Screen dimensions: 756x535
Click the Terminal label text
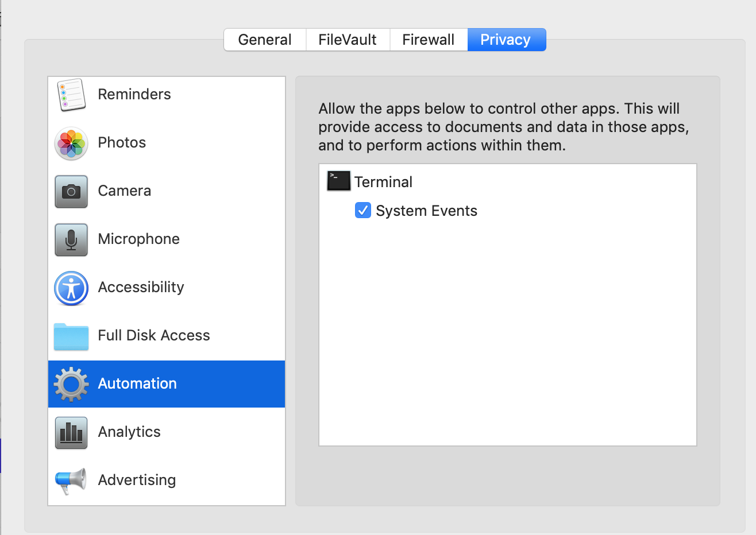pyautogui.click(x=383, y=181)
